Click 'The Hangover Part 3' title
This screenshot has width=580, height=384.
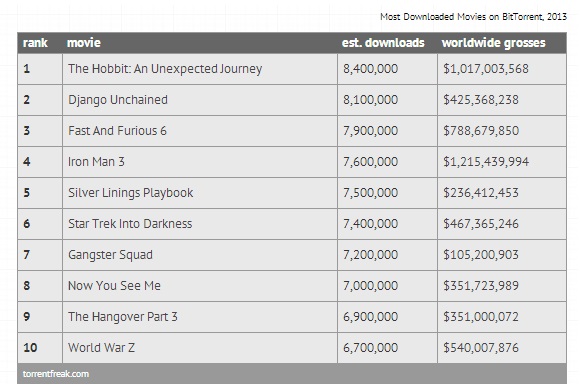122,317
